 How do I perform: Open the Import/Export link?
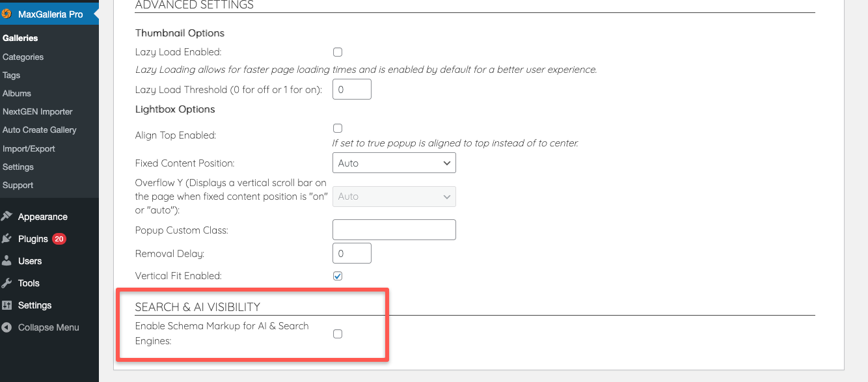coord(29,148)
